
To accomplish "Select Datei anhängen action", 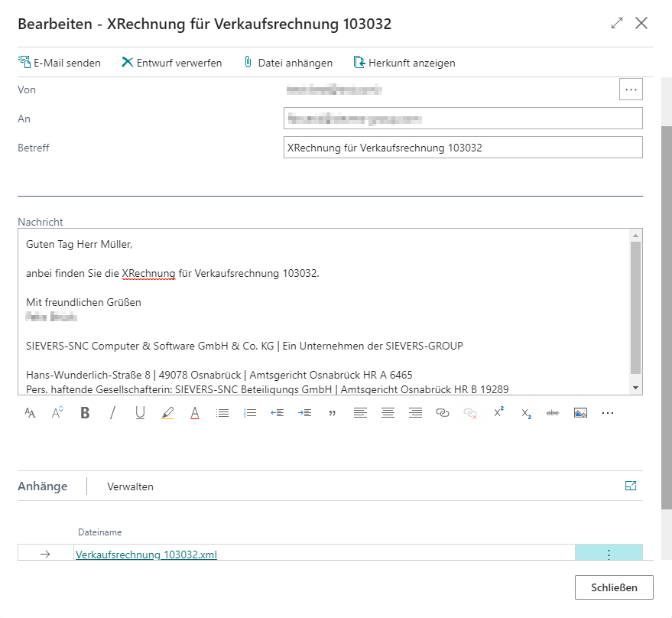I will (287, 63).
